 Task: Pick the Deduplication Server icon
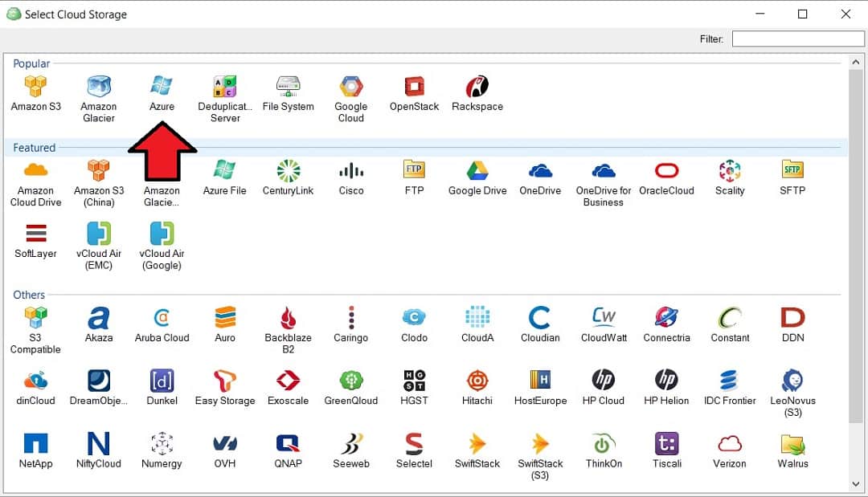coord(225,87)
